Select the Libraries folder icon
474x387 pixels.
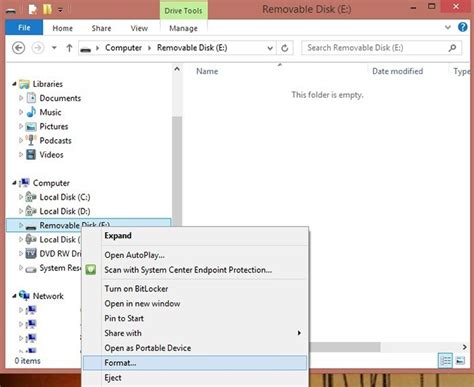pyautogui.click(x=24, y=84)
